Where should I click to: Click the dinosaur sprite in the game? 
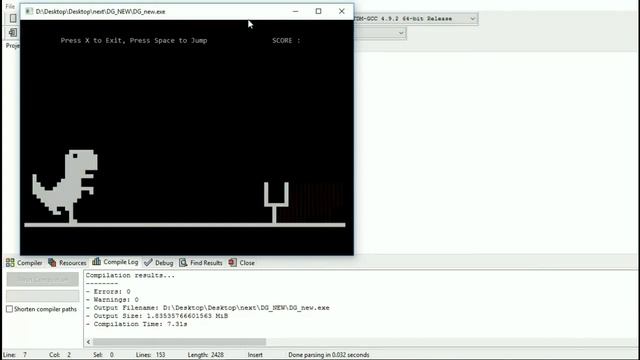pyautogui.click(x=65, y=187)
